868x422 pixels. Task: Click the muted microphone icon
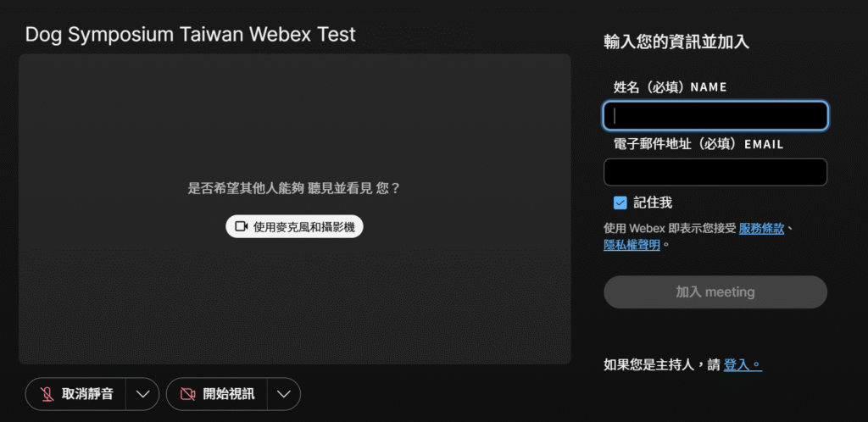coord(47,394)
